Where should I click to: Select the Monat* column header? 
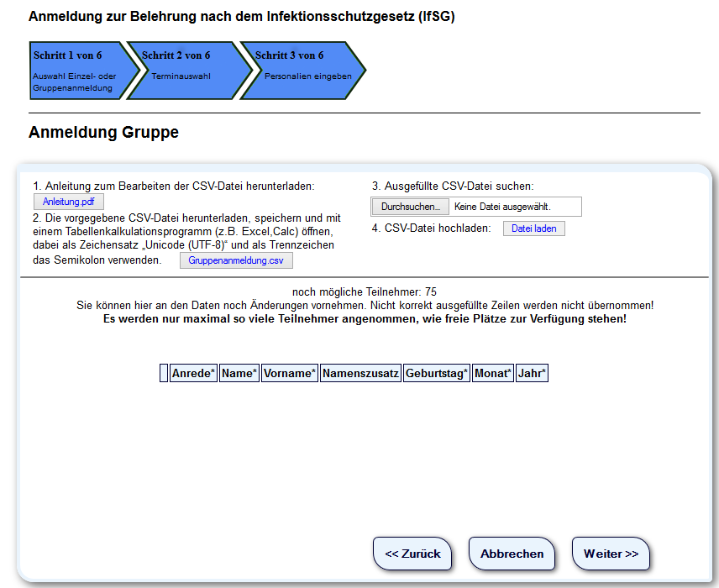click(492, 374)
